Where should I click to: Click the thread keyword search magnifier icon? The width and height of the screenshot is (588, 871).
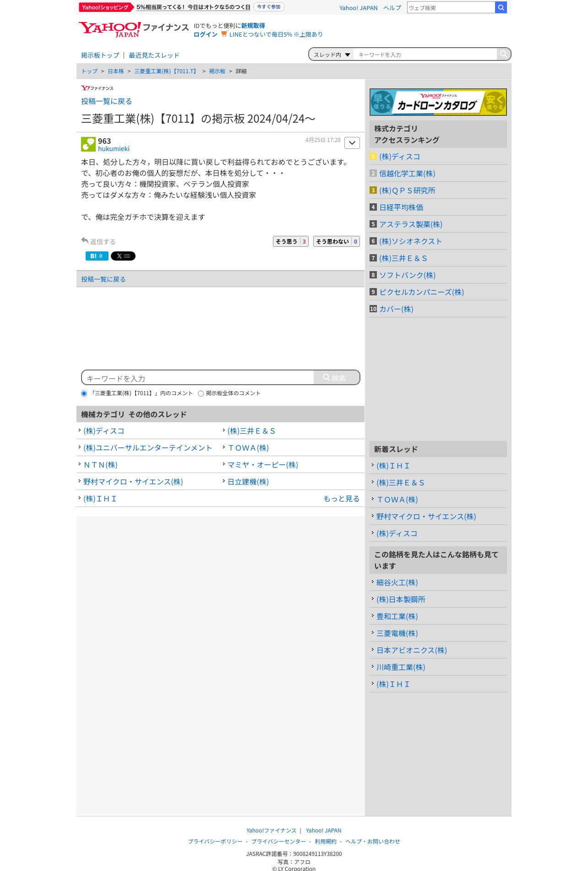pyautogui.click(x=503, y=54)
